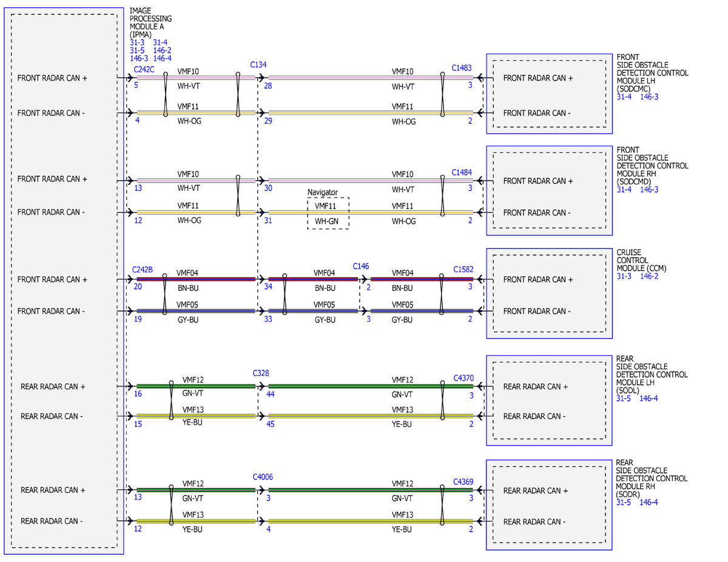The width and height of the screenshot is (728, 562).
Task: Click the C1484 connector label
Action: (461, 173)
